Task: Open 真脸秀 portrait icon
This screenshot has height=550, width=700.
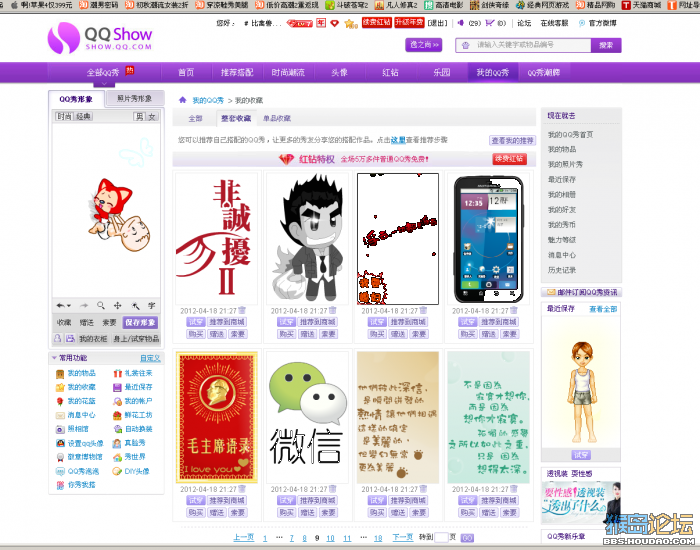Action: point(117,443)
